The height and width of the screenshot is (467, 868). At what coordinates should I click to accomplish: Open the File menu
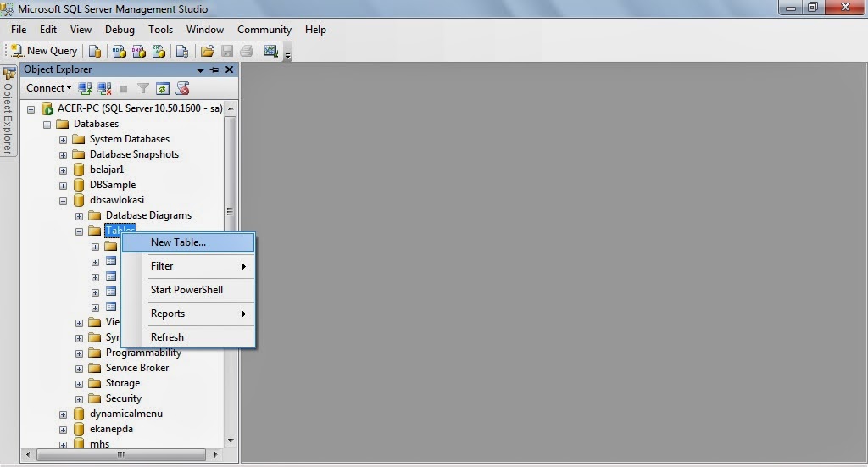click(19, 30)
